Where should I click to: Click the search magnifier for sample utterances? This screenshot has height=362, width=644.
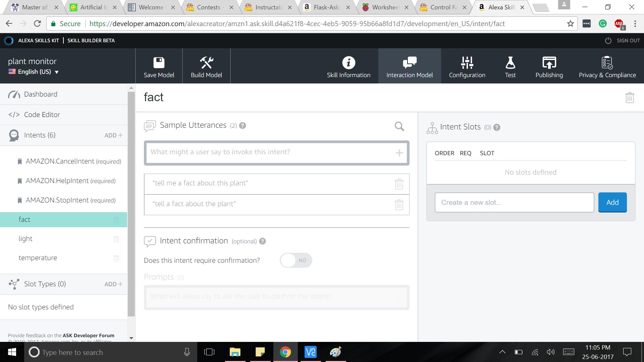coord(399,126)
